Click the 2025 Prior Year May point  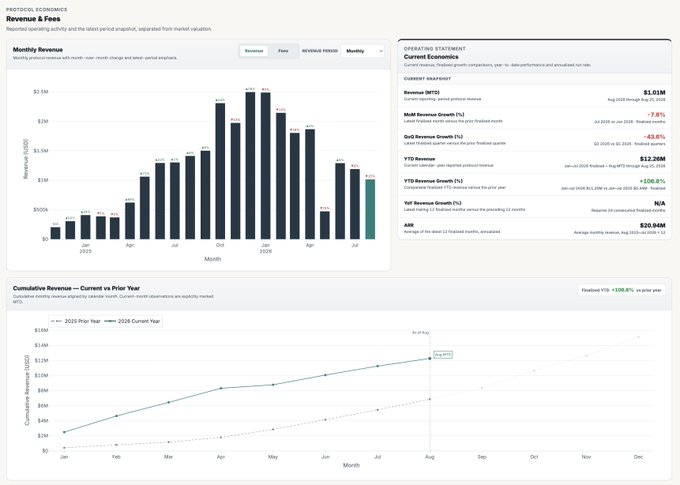[273, 429]
